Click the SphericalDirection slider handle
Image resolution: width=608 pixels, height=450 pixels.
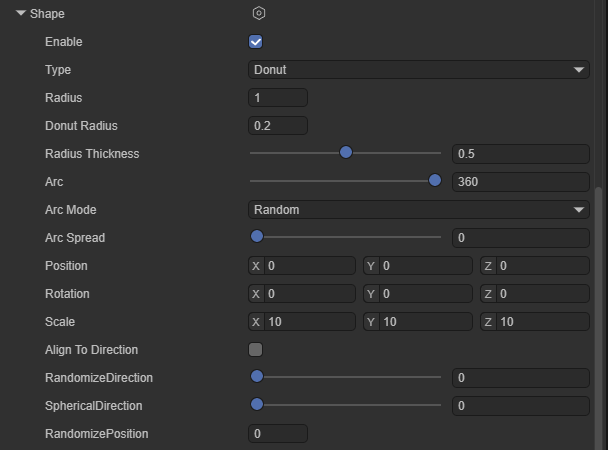pos(256,405)
